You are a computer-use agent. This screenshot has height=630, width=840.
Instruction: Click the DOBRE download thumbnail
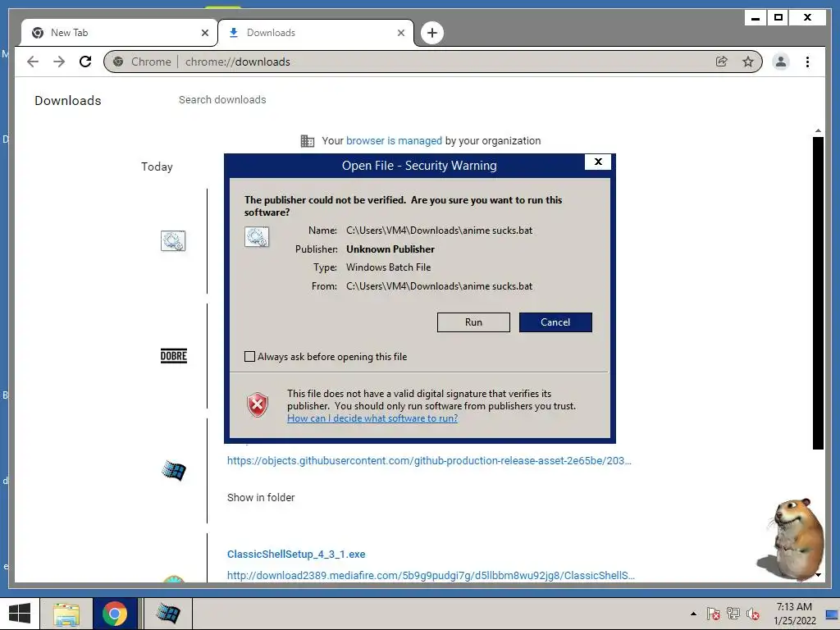[174, 356]
